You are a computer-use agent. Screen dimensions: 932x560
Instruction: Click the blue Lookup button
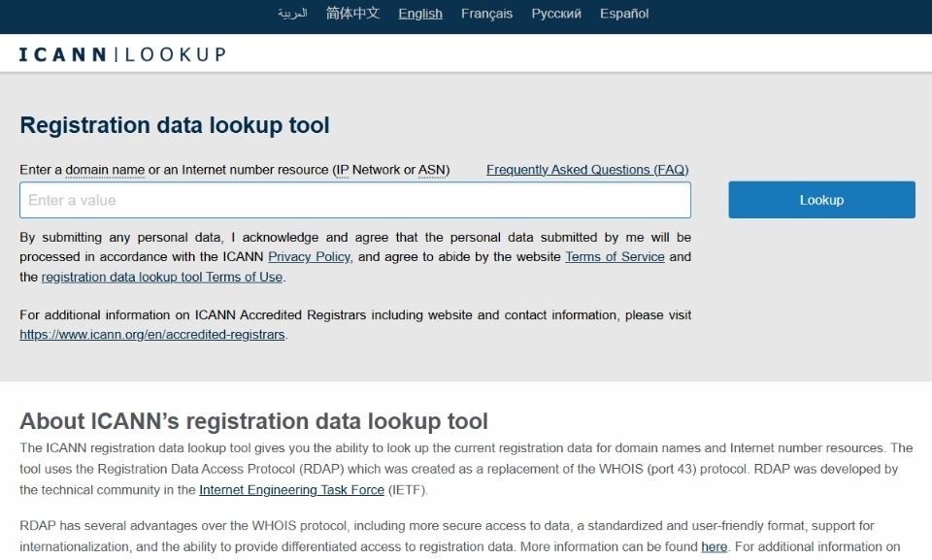click(x=821, y=200)
